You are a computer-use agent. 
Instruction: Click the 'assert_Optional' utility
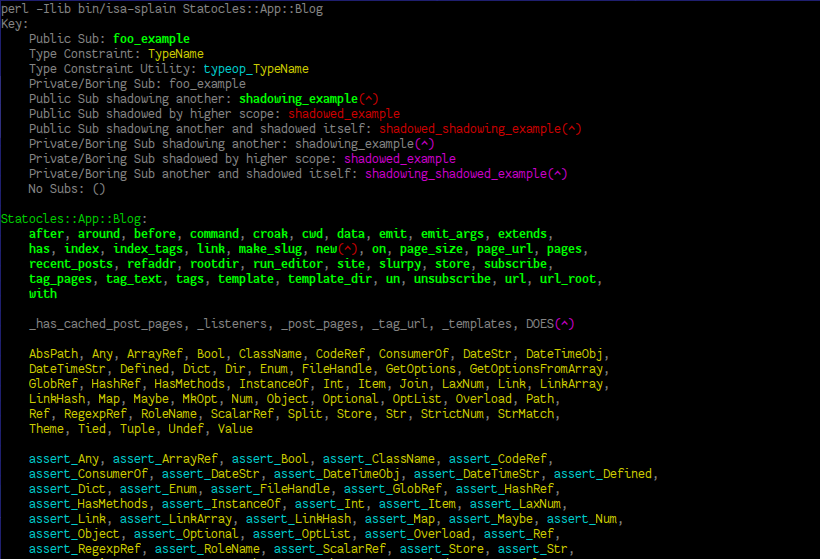click(x=186, y=534)
